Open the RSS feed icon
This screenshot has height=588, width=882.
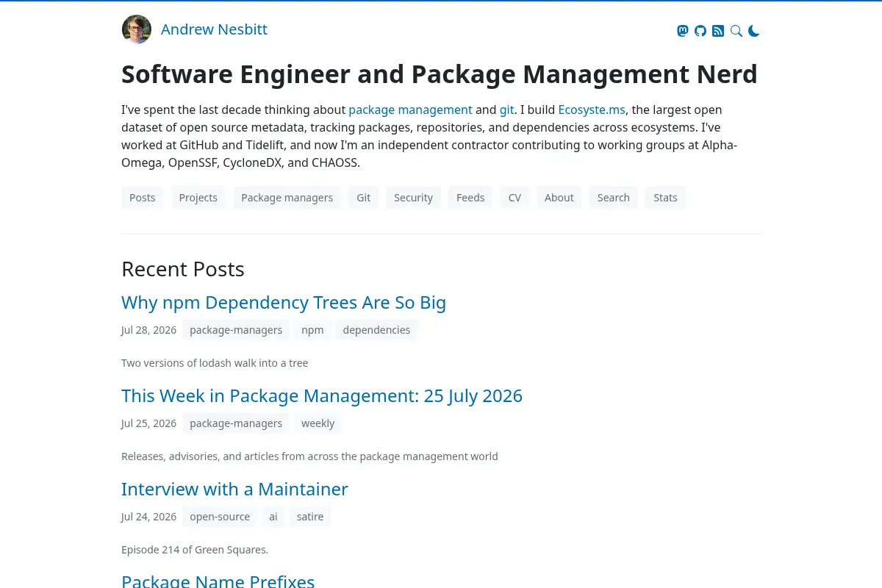click(718, 31)
